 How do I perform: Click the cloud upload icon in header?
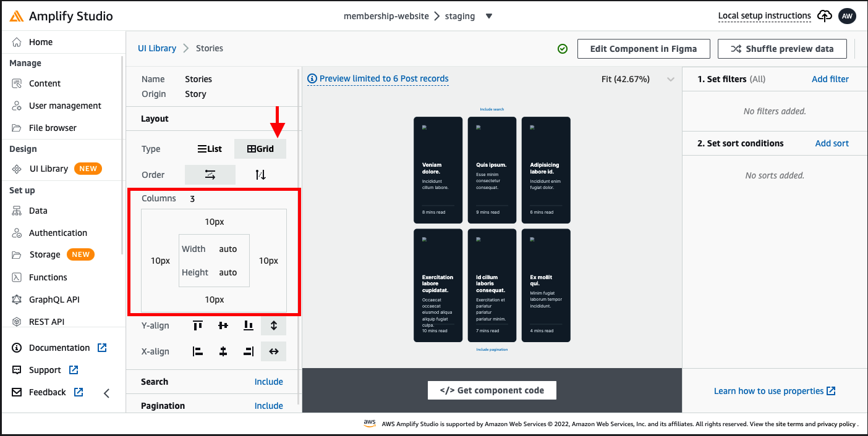pyautogui.click(x=825, y=16)
